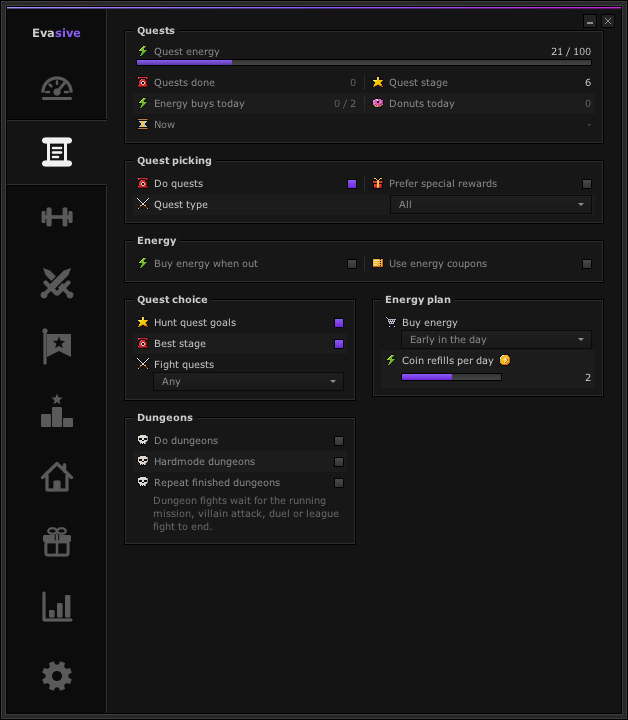Click the 'Coin refills per day' label
The height and width of the screenshot is (720, 628).
[448, 360]
